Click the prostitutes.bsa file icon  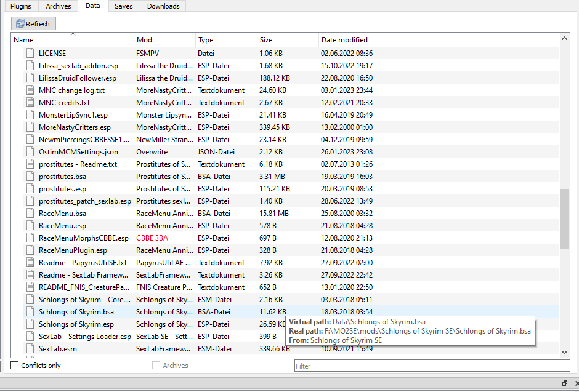click(x=30, y=176)
